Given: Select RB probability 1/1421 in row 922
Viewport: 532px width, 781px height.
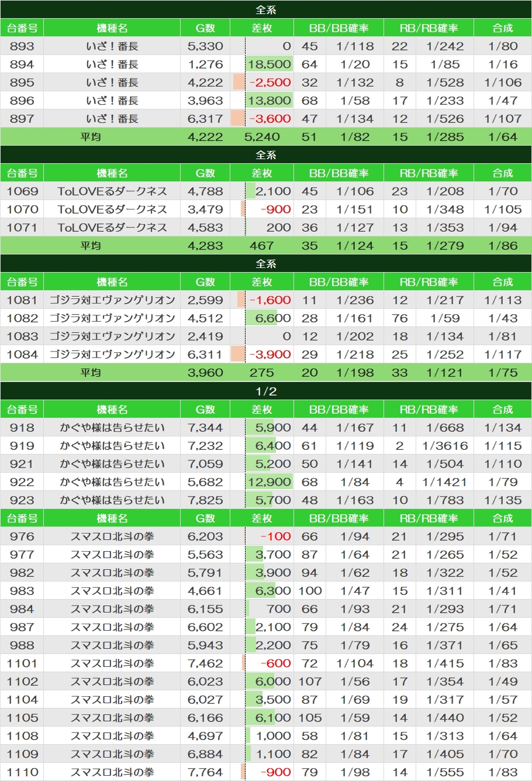Looking at the screenshot, I should [x=445, y=482].
